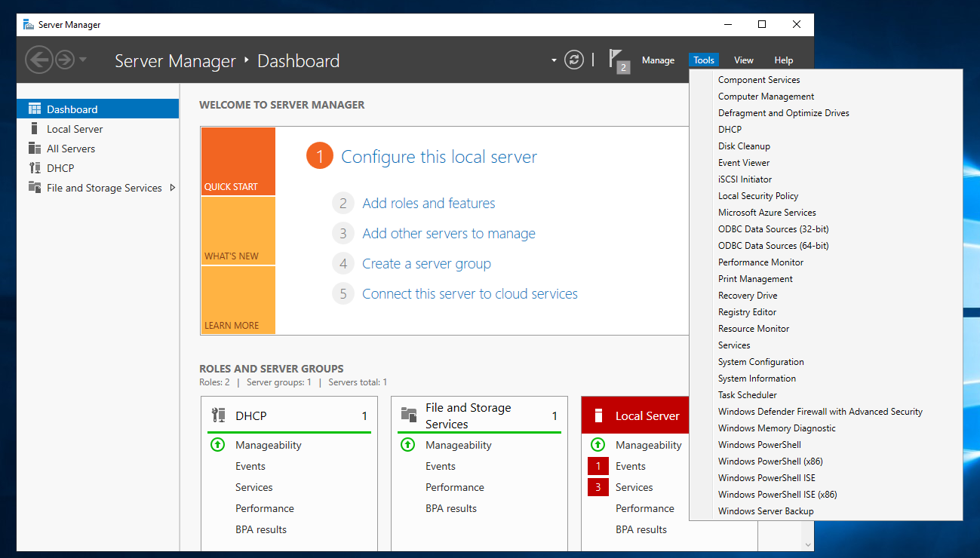Expand File and Storage Services sidebar arrow
The width and height of the screenshot is (980, 558).
[x=173, y=188]
